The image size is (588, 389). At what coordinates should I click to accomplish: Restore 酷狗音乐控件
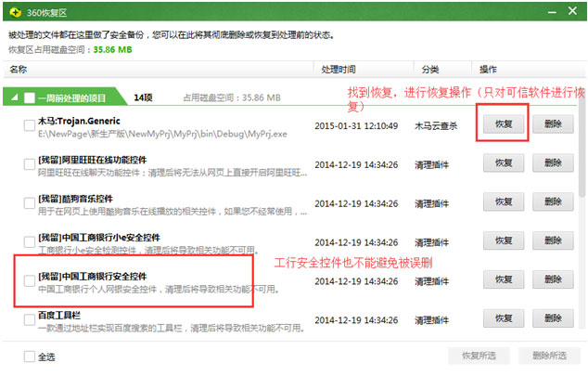(504, 201)
